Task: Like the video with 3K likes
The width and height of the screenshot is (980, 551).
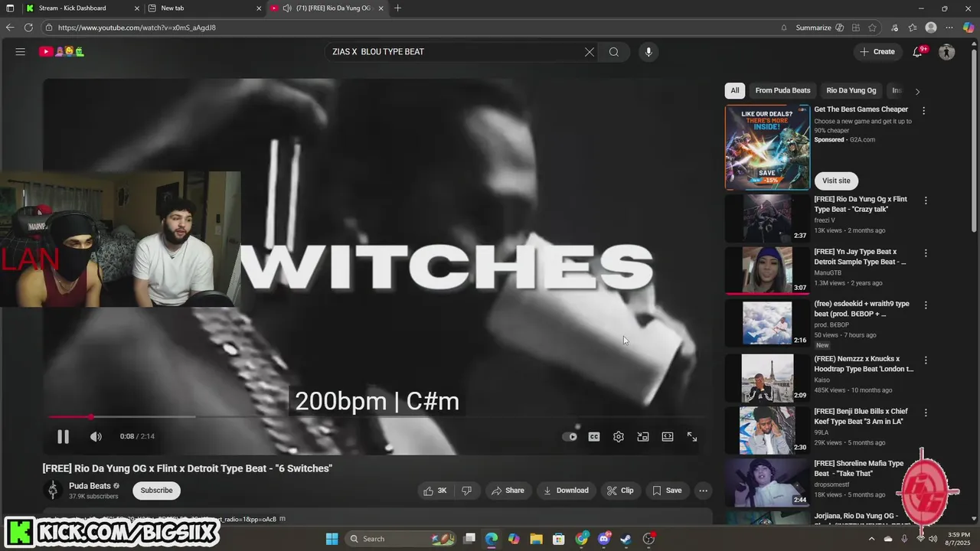Action: 436,491
